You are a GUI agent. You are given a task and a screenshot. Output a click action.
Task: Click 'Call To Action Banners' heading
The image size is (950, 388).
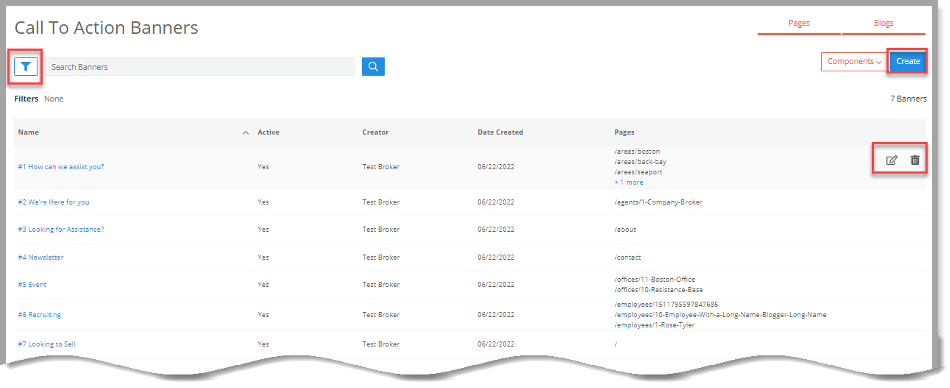[x=106, y=27]
